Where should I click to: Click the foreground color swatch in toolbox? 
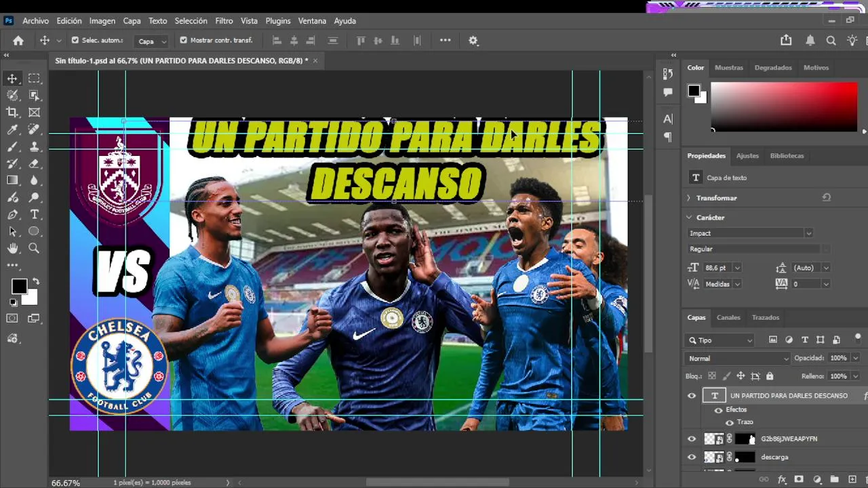tap(19, 286)
